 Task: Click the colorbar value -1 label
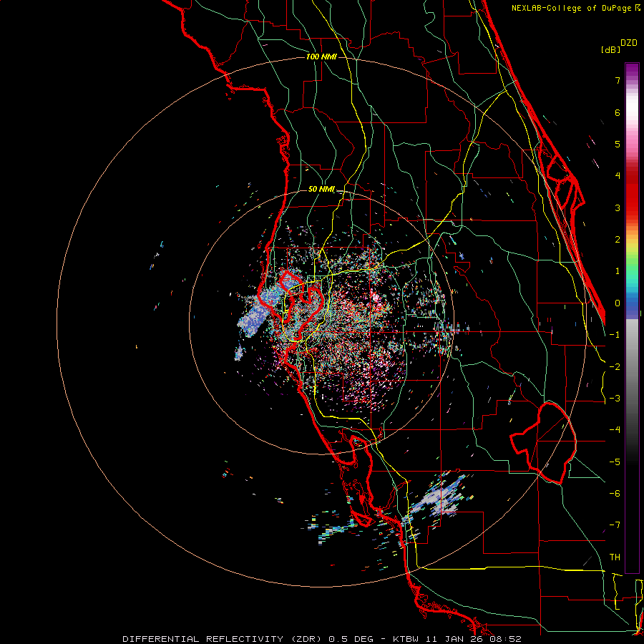pyautogui.click(x=615, y=335)
